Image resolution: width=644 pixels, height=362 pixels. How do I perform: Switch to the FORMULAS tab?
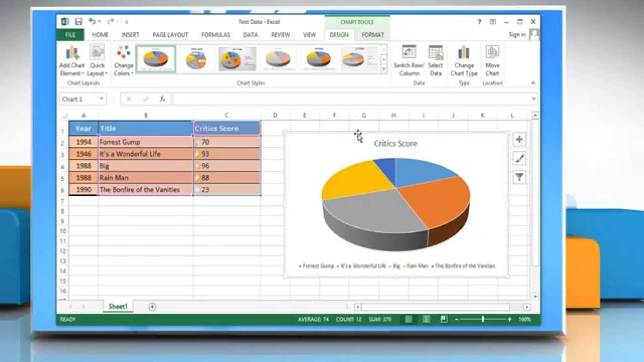216,35
